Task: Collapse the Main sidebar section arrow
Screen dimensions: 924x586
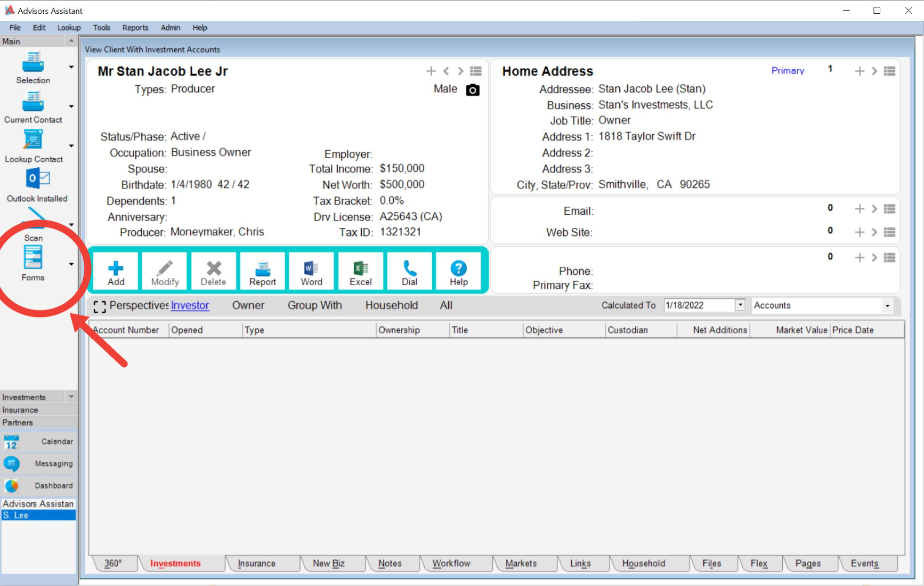Action: click(x=71, y=41)
